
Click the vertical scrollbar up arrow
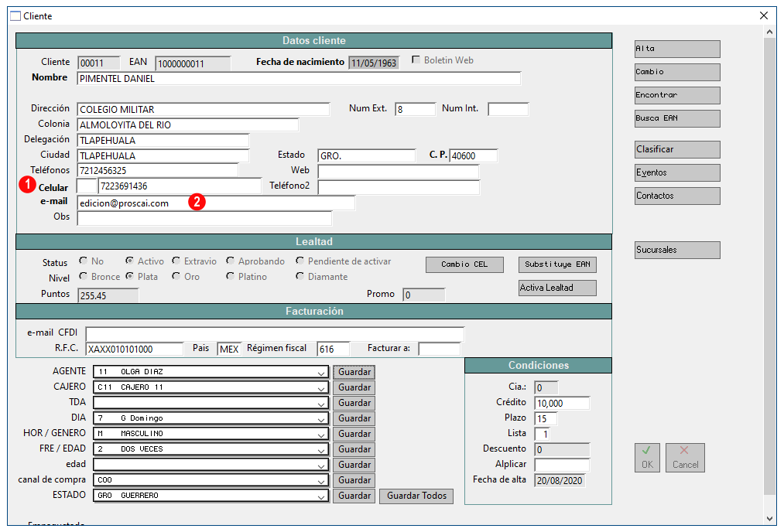click(x=769, y=32)
